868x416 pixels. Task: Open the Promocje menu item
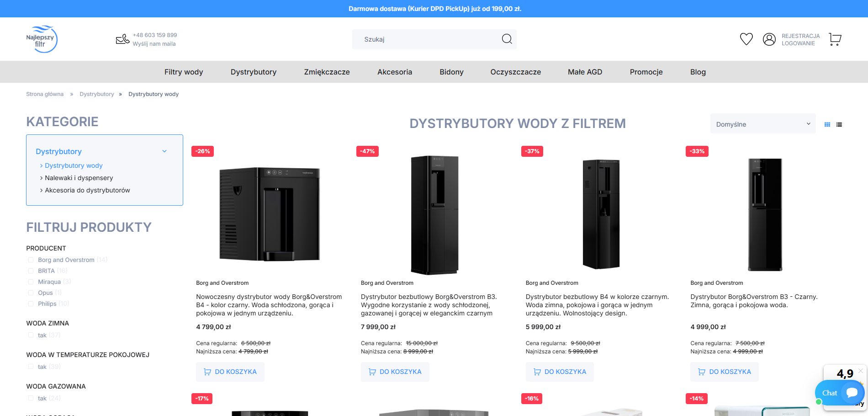[646, 72]
